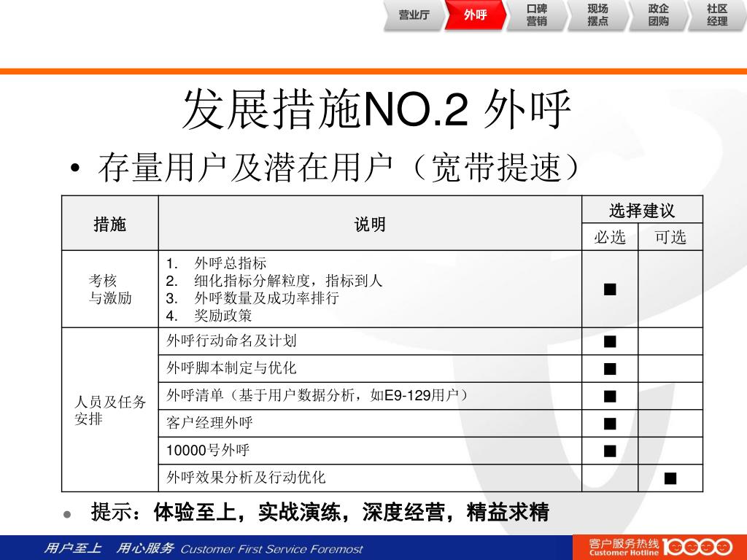Click the 必选 mark for 外呼脚本制定与优化
The image size is (747, 560).
pyautogui.click(x=610, y=369)
